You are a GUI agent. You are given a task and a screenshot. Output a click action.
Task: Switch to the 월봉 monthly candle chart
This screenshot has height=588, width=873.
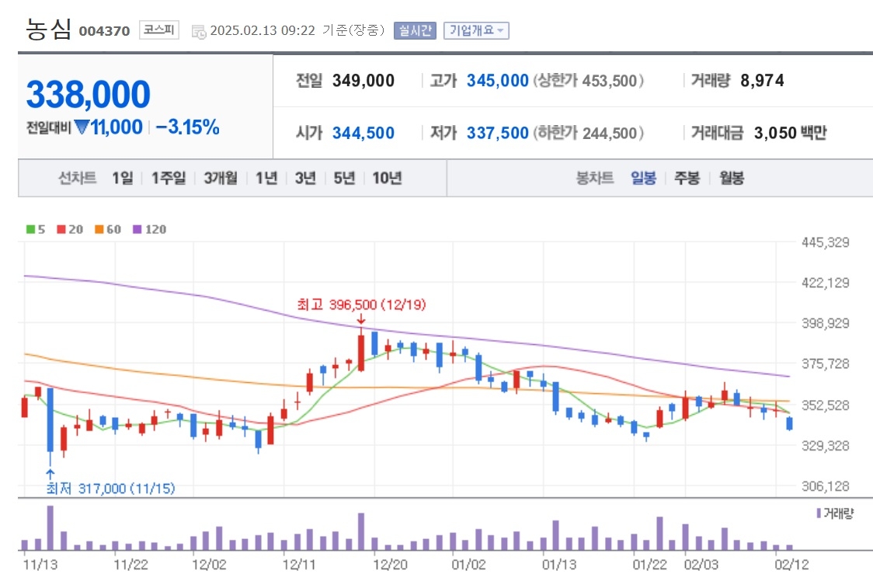coord(732,178)
